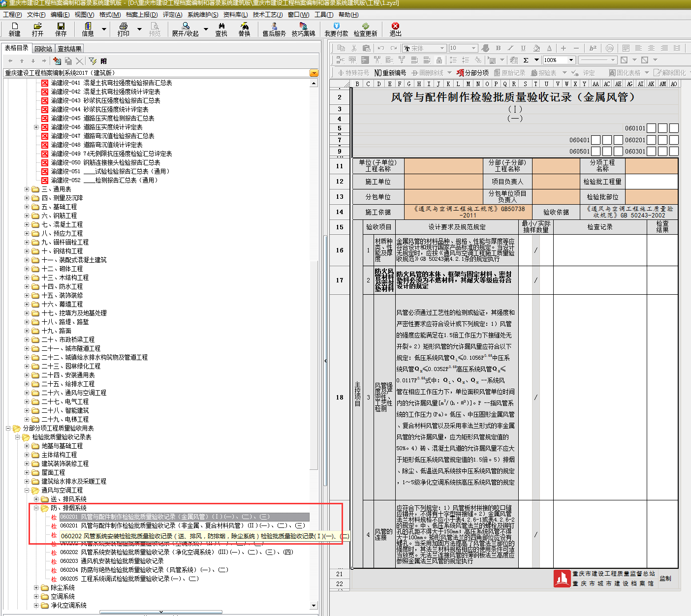Select tree item 060203 通风机安装检验批质量验收记录
Screen dimensions: 691x616
(x=112, y=561)
